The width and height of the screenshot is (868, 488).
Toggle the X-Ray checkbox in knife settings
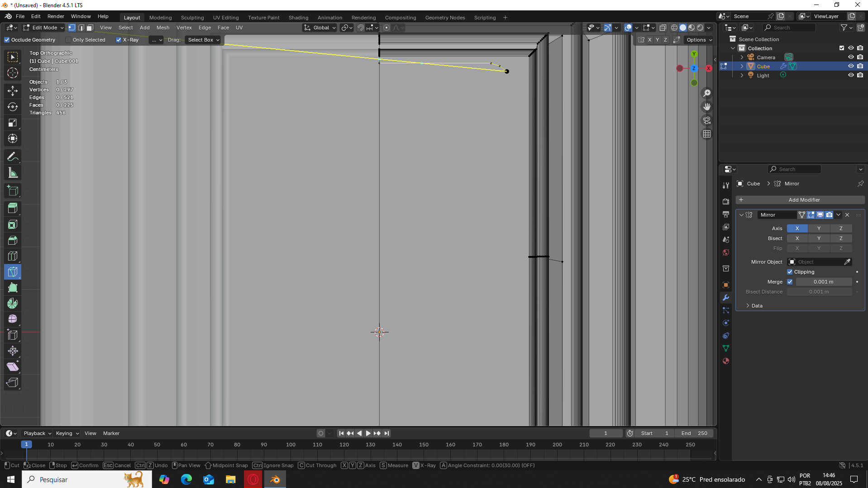tap(119, 40)
